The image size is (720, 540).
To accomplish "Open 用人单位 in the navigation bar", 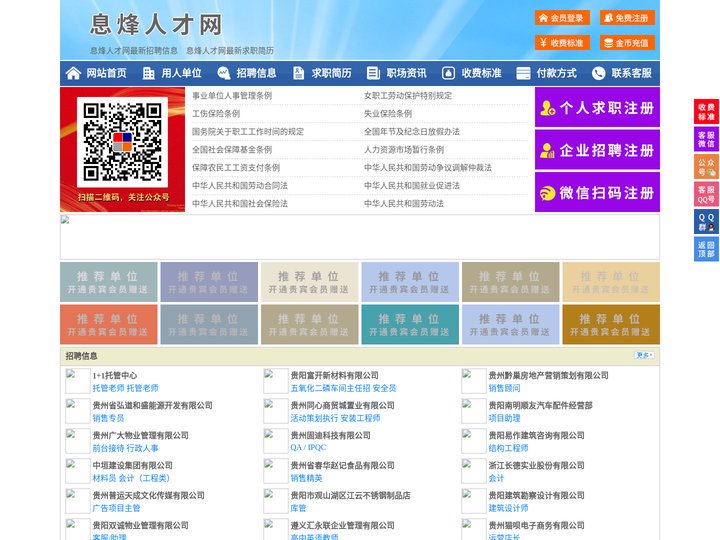I will coord(181,73).
